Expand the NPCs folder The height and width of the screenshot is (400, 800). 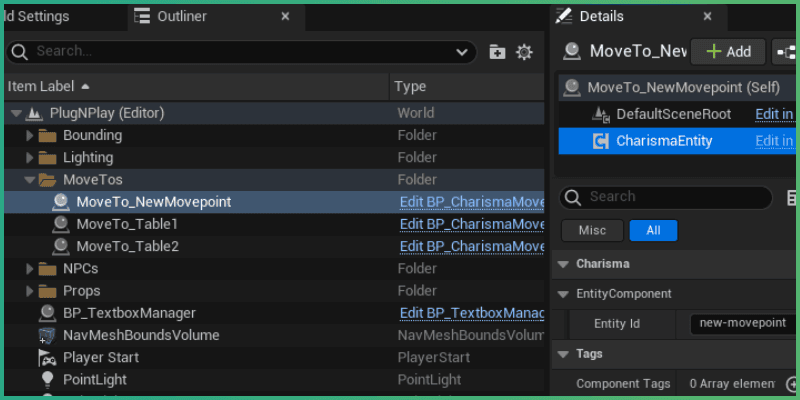[x=30, y=269]
